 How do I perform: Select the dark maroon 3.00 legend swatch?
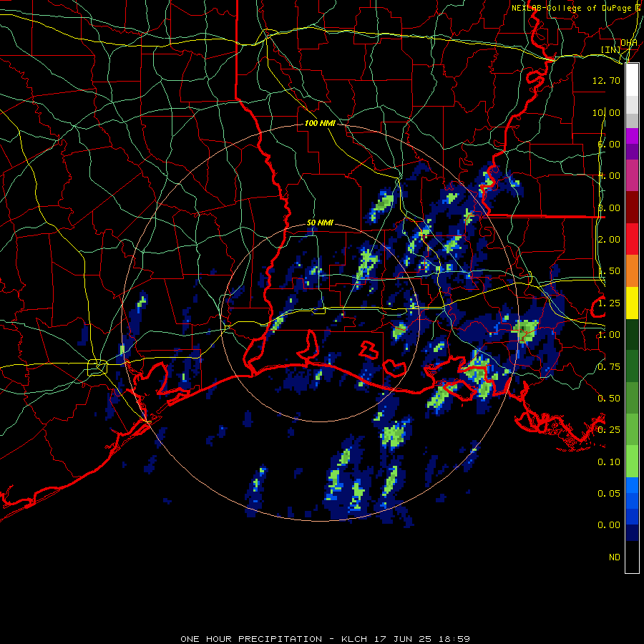[632, 207]
